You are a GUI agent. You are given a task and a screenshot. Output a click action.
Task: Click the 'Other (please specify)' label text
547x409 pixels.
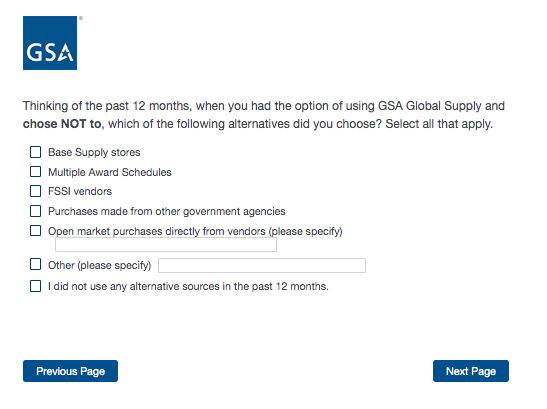[100, 266]
